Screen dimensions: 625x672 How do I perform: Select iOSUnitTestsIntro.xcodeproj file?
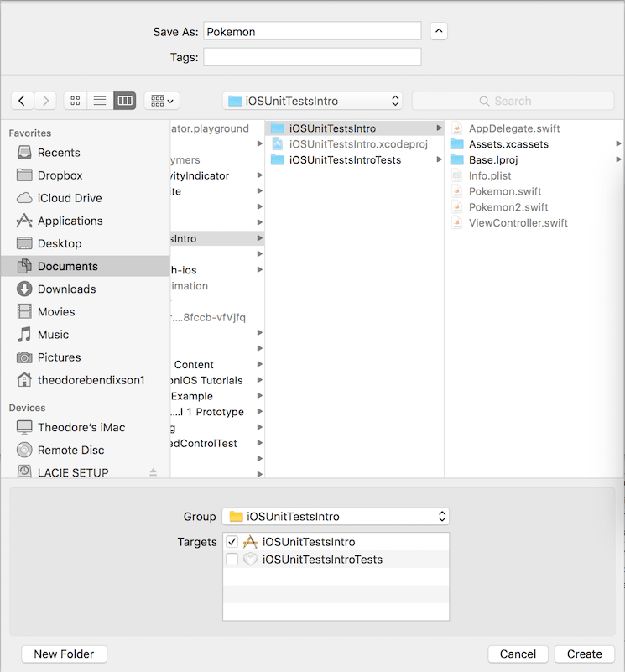[354, 144]
